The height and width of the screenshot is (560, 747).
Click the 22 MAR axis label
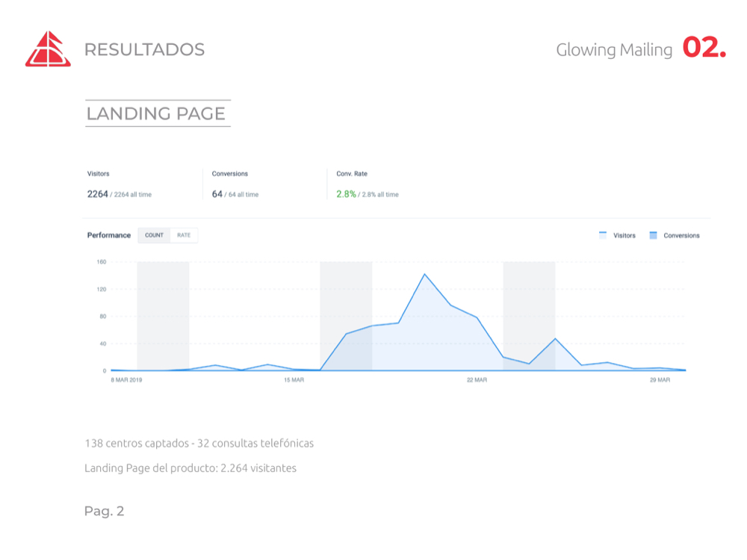(477, 380)
